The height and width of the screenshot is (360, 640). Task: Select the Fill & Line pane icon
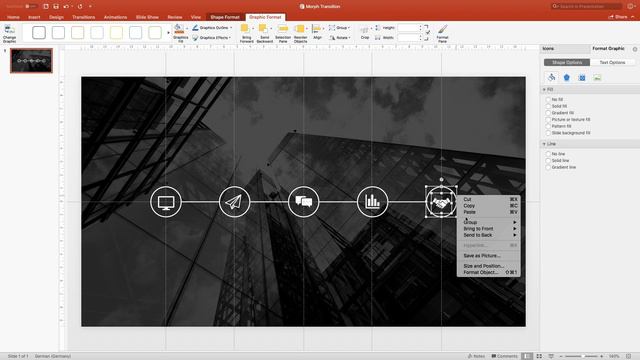pos(551,77)
